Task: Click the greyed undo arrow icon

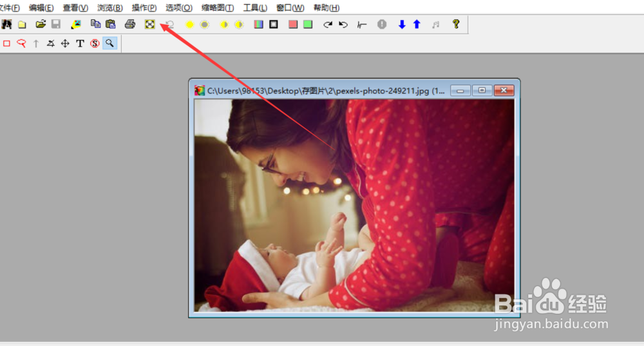Action: (x=169, y=24)
